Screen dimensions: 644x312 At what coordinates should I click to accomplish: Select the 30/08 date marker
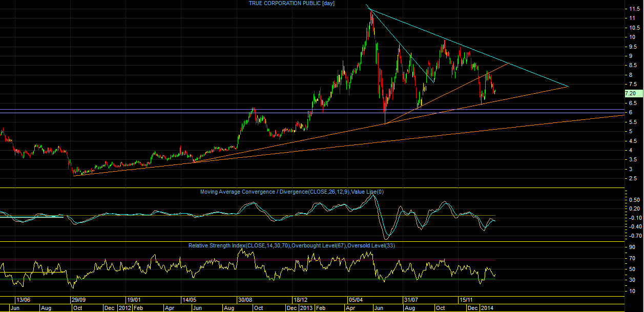[x=245, y=300]
